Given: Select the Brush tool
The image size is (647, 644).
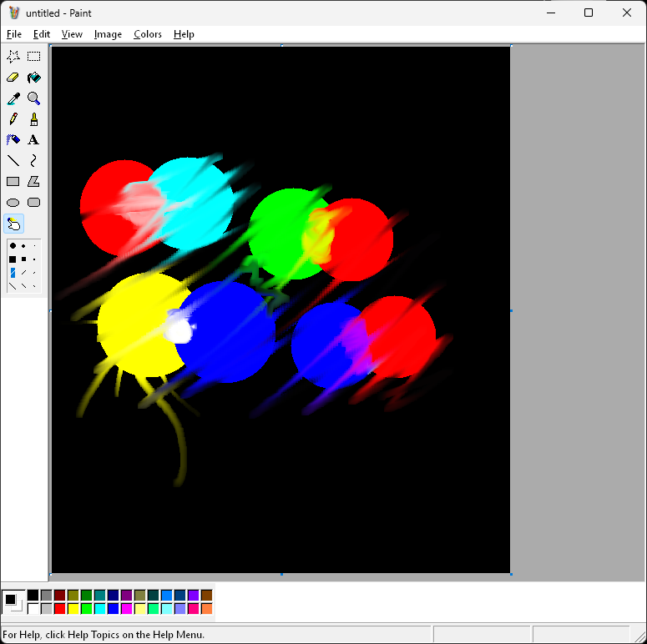Looking at the screenshot, I should (34, 119).
